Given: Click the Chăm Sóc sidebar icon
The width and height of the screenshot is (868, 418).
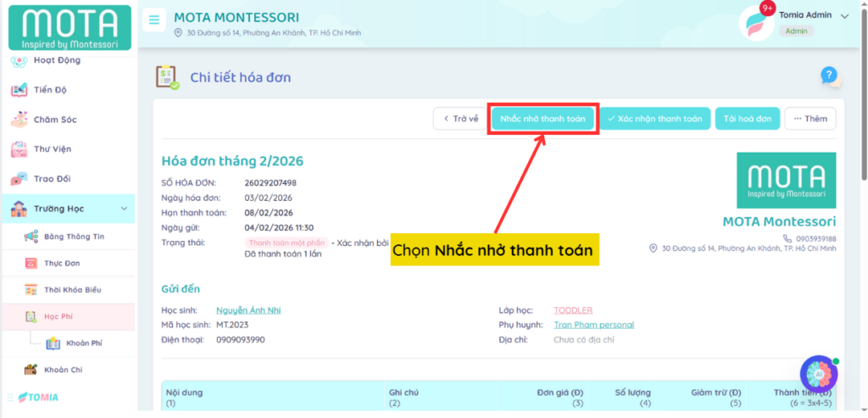Looking at the screenshot, I should tap(19, 120).
